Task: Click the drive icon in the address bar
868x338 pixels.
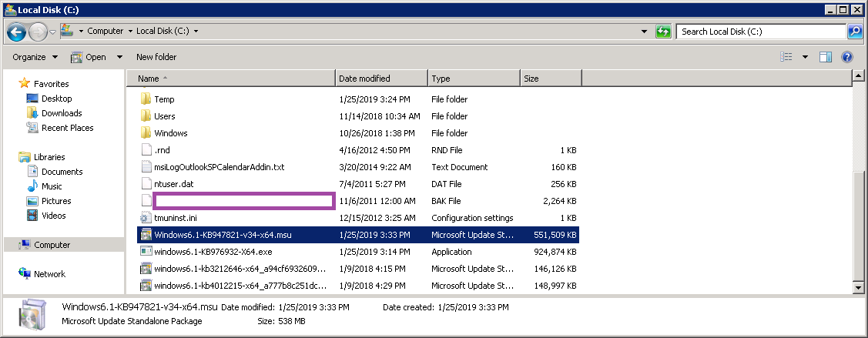Action: 66,31
